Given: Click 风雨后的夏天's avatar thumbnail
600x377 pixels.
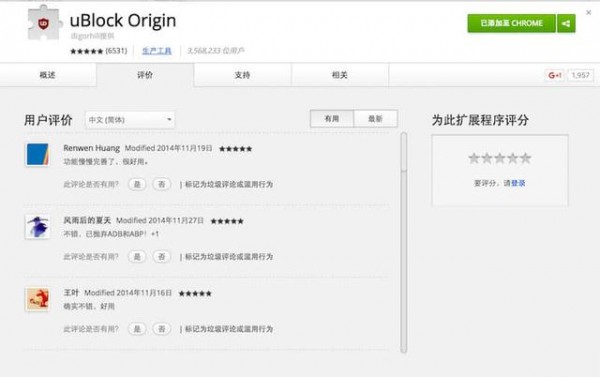Looking at the screenshot, I should (38, 227).
